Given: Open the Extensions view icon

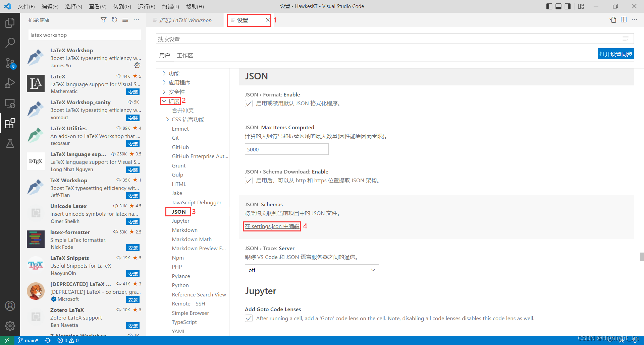Looking at the screenshot, I should coord(10,123).
